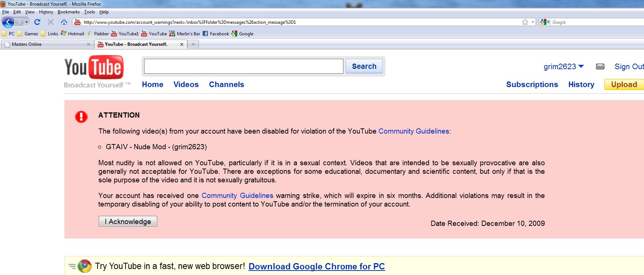The height and width of the screenshot is (275, 644).
Task: Click the YouTube Search button
Action: [x=364, y=66]
